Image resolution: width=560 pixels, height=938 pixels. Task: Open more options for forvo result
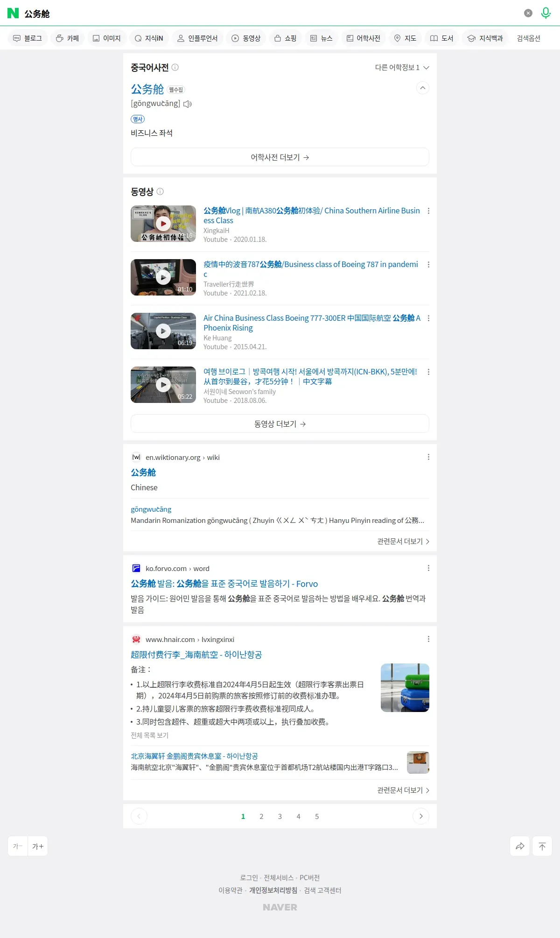[428, 568]
